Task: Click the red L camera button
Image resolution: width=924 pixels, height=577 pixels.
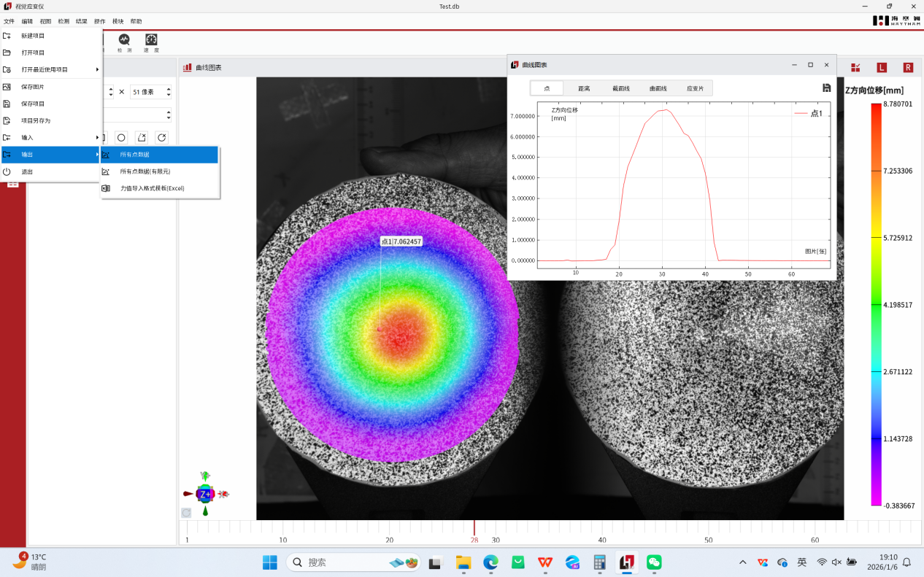Action: tap(882, 68)
